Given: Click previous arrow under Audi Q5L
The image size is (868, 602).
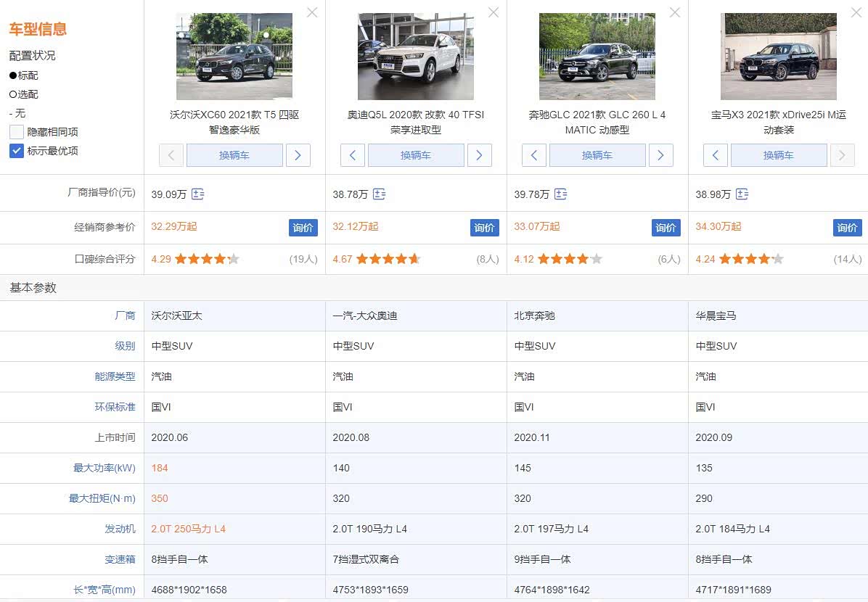Looking at the screenshot, I should (x=353, y=155).
